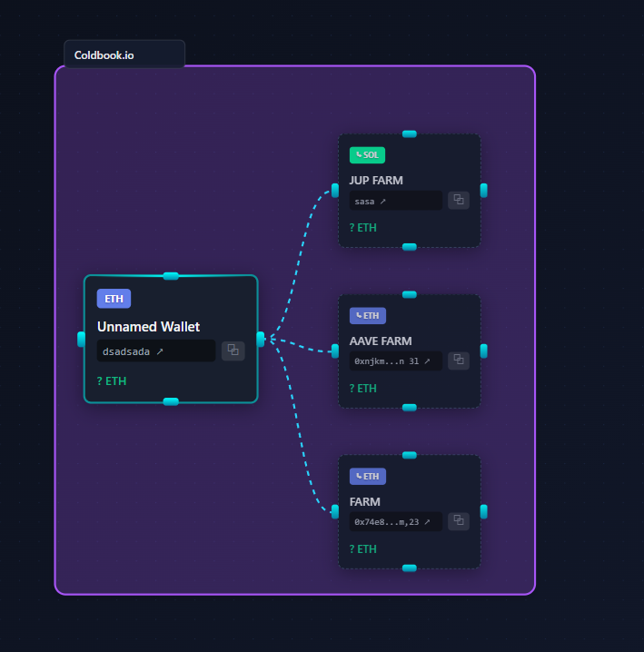The height and width of the screenshot is (652, 644).
Task: Select the AAVE FARM title
Action: click(x=381, y=341)
